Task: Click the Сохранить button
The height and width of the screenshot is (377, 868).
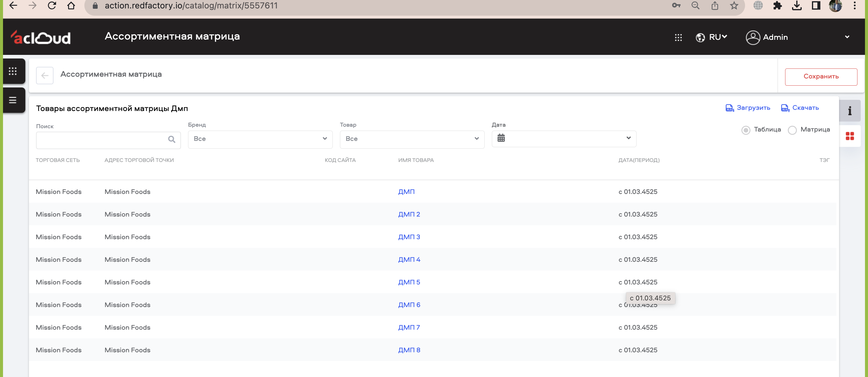Action: (821, 77)
